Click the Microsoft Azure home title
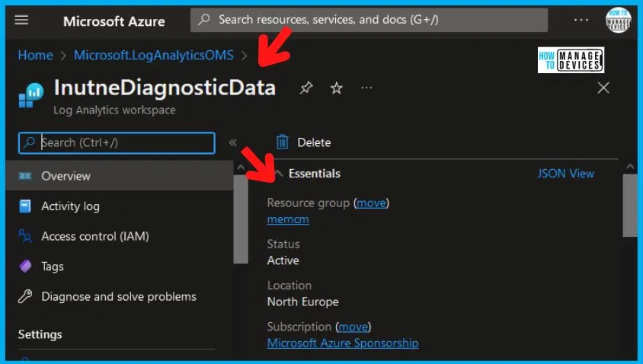 [114, 21]
